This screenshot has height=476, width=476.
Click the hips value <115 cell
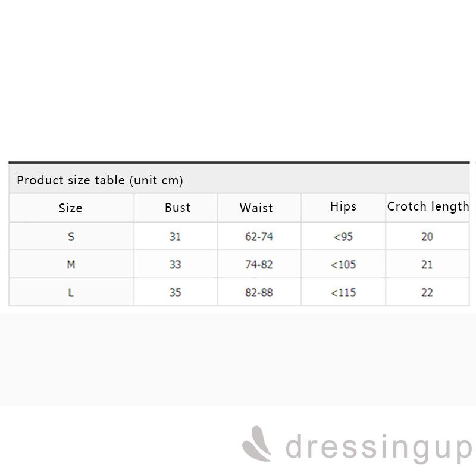(x=343, y=293)
